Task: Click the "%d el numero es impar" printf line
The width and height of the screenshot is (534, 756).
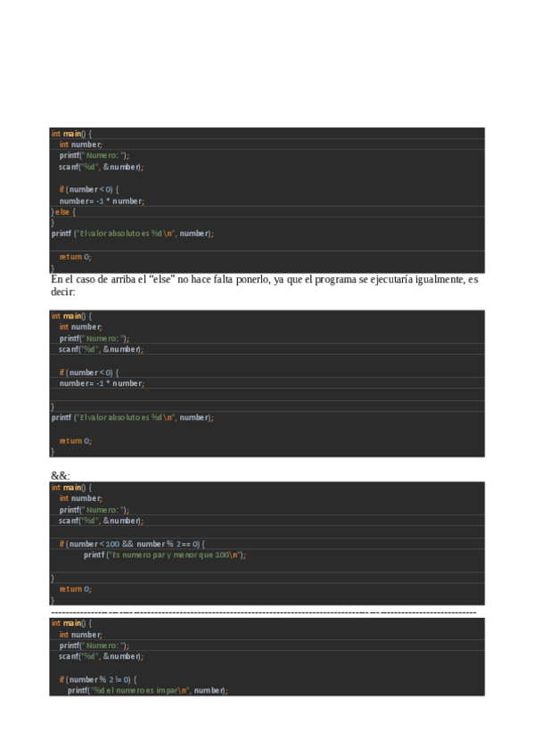Action: 147,690
